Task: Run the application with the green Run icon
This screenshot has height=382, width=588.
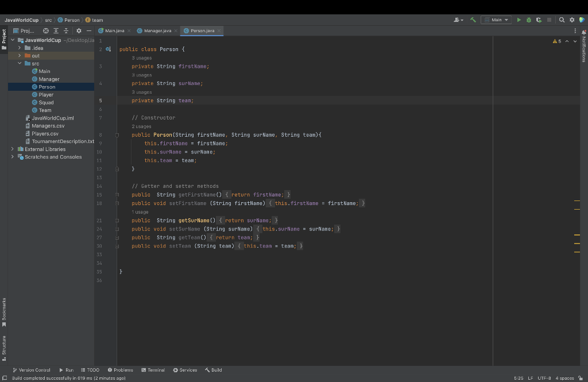Action: [519, 20]
